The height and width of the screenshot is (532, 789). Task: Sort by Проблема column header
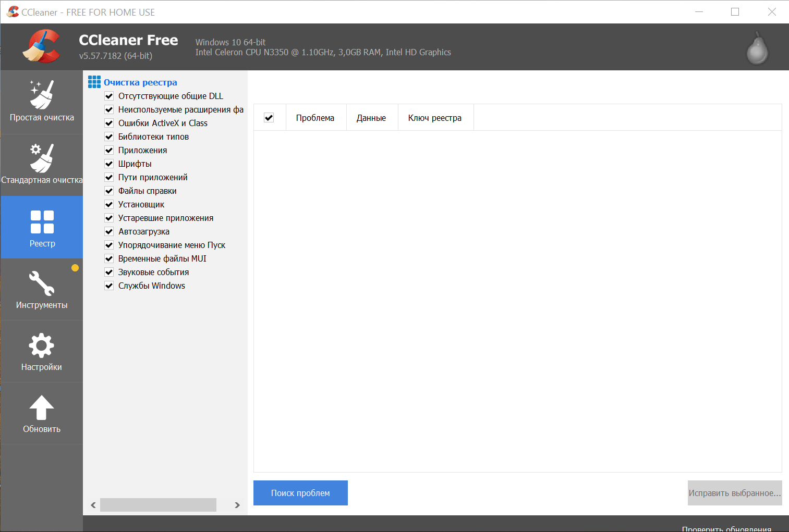(315, 118)
